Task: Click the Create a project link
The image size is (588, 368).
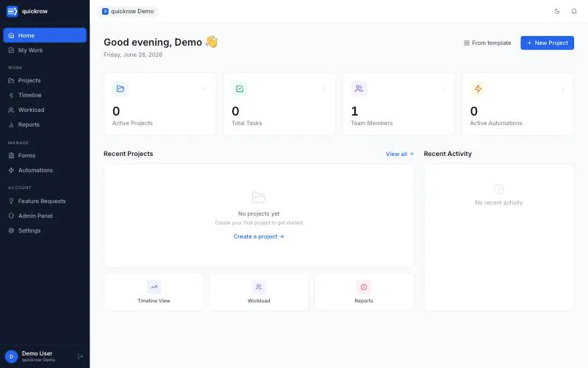Action: [x=259, y=236]
